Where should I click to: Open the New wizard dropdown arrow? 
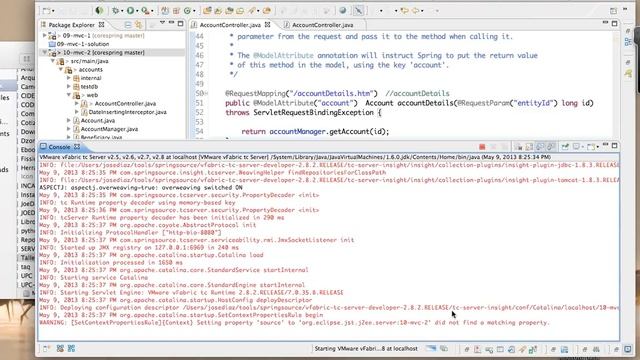pyautogui.click(x=53, y=11)
